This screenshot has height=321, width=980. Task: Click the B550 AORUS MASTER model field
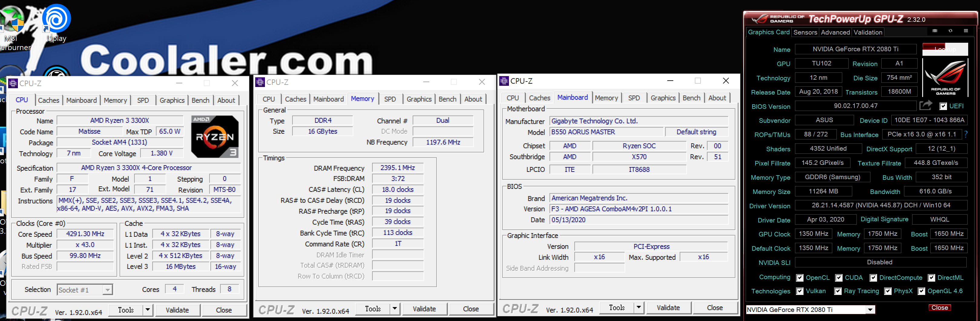coord(606,132)
